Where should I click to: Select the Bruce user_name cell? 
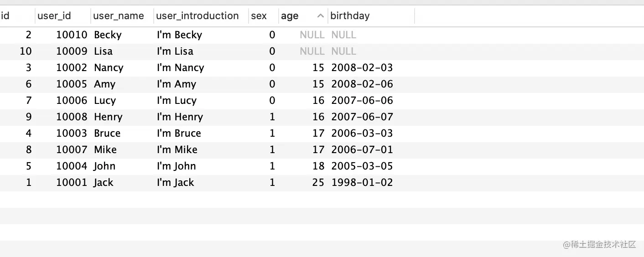tap(107, 134)
